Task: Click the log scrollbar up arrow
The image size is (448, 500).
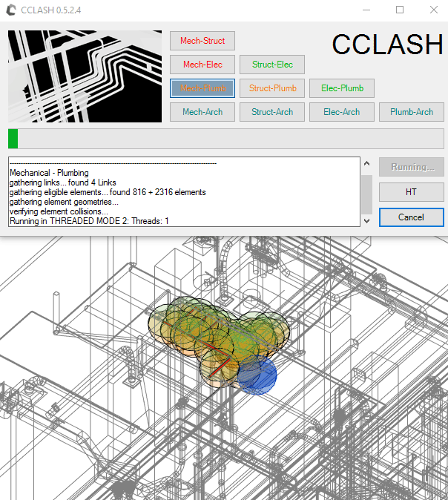Action: (367, 163)
